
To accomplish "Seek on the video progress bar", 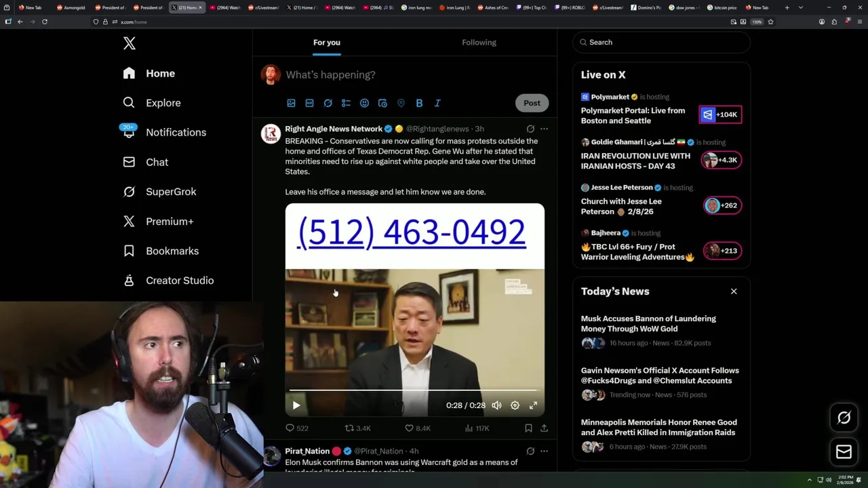I will pyautogui.click(x=413, y=390).
